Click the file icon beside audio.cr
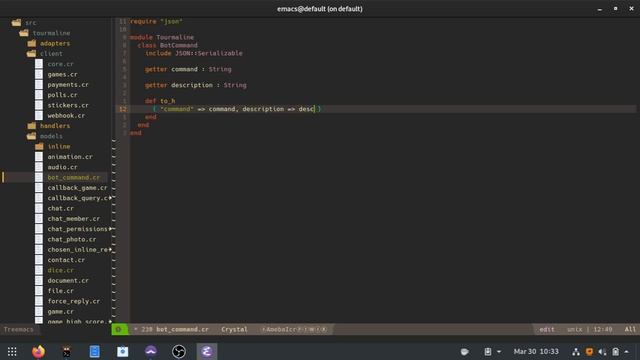The width and height of the screenshot is (640, 360). click(39, 167)
